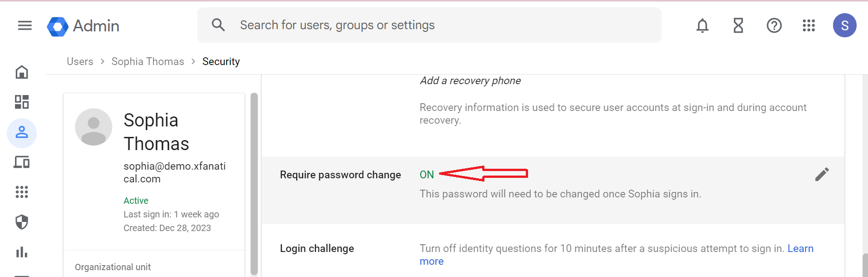Screen dimensions: 868x277
Task: Open the Google apps launcher grid
Action: pos(809,25)
